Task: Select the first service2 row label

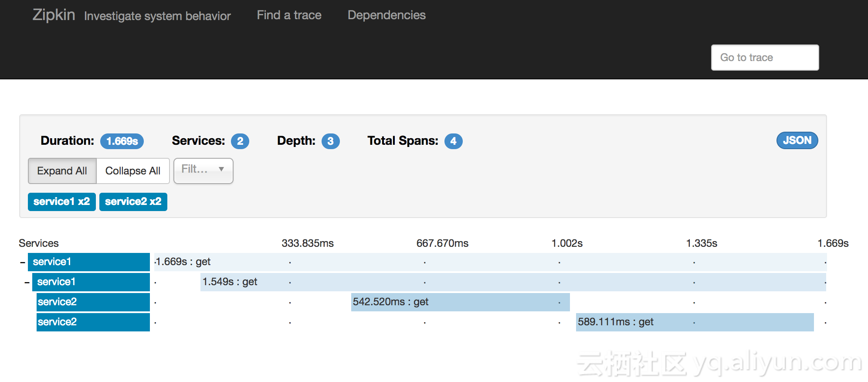Action: pos(93,302)
